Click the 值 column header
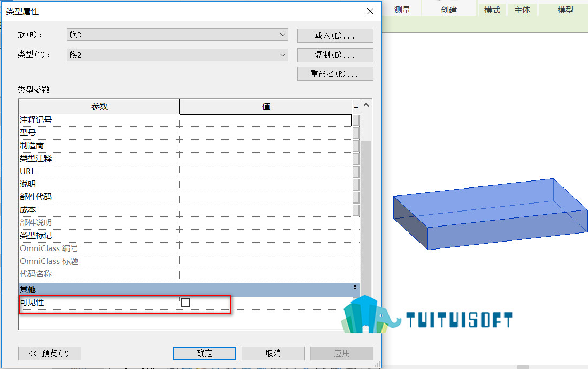The width and height of the screenshot is (588, 369). [266, 107]
